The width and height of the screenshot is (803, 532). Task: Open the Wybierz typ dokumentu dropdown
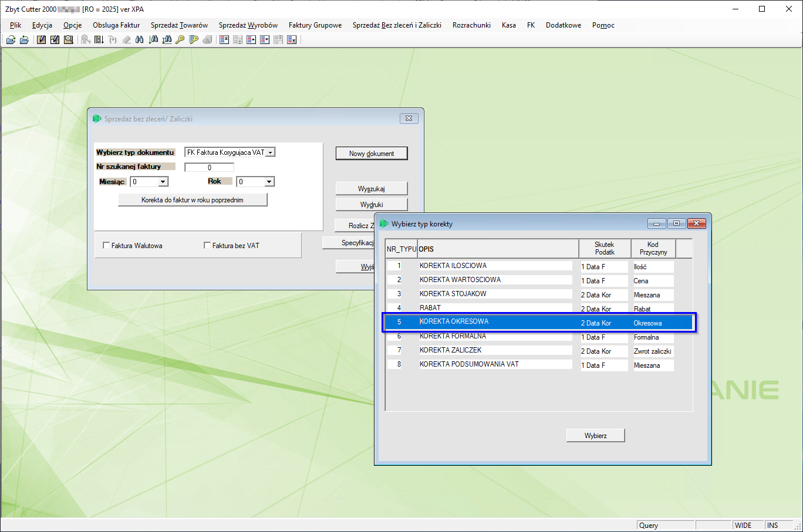tap(270, 153)
